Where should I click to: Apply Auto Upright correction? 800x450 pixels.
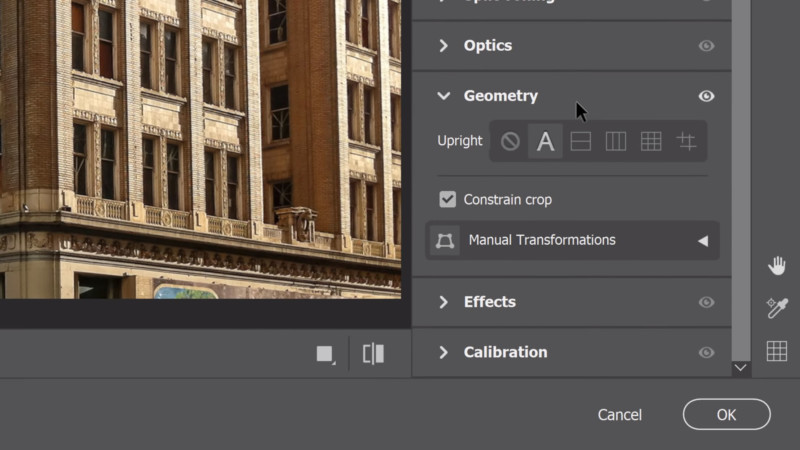[x=545, y=141]
